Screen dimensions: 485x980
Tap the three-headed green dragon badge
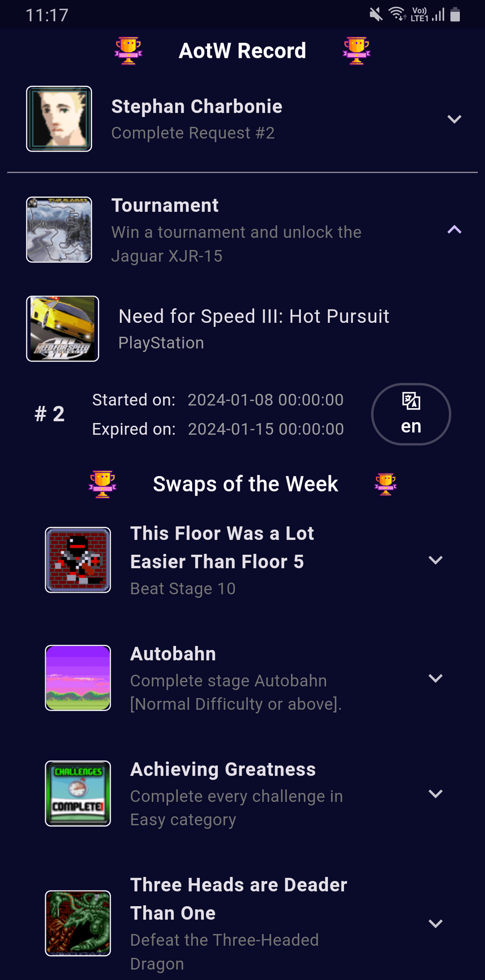[78, 923]
